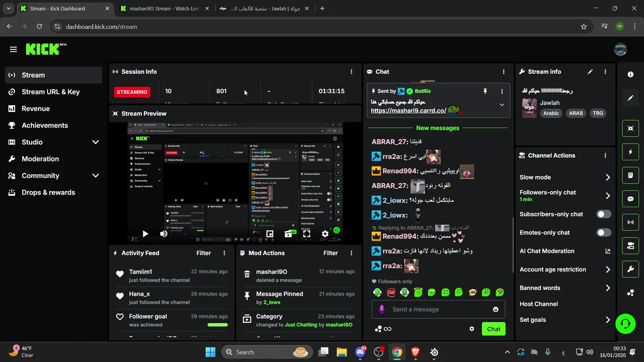644x362 pixels.
Task: Select Stream in the sidebar
Action: pyautogui.click(x=53, y=75)
